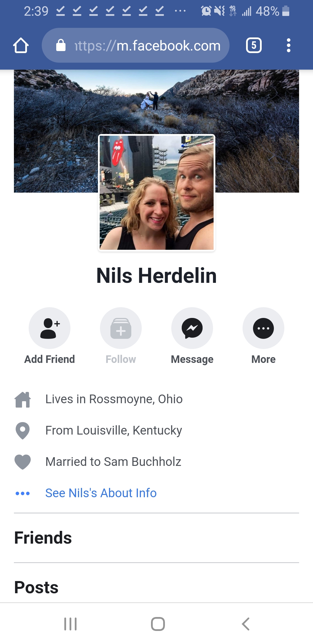Viewport: 313px width, 644px height.
Task: Open Messenger via the Message icon
Action: click(192, 328)
